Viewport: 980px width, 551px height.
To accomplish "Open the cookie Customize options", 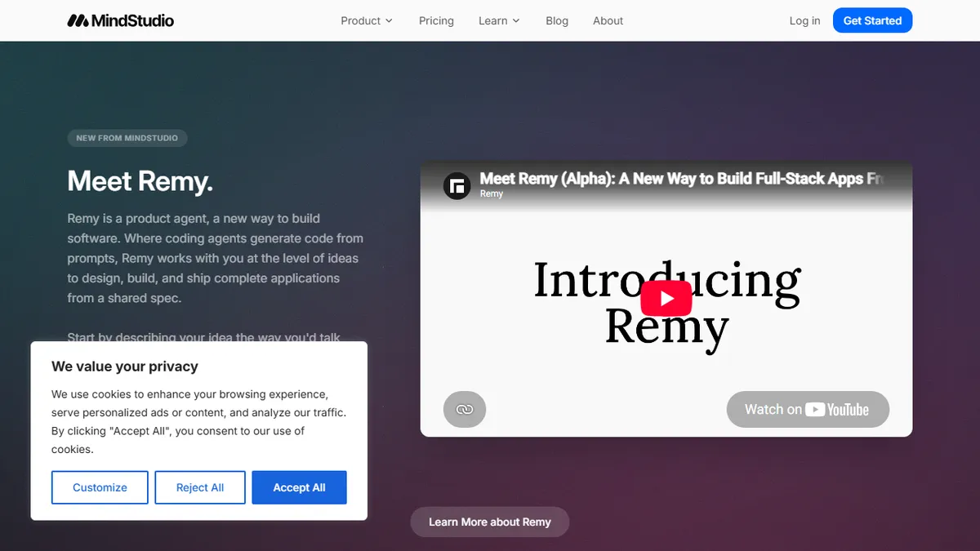I will (100, 487).
